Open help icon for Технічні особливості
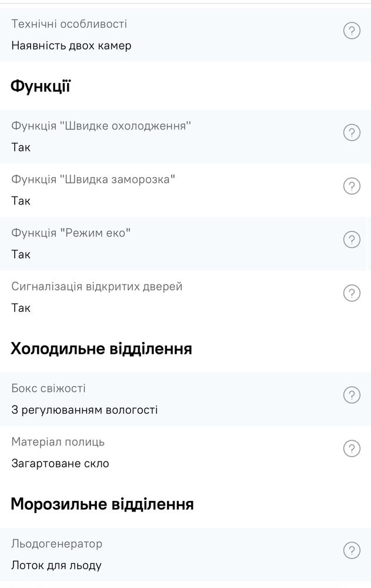 coord(352,31)
